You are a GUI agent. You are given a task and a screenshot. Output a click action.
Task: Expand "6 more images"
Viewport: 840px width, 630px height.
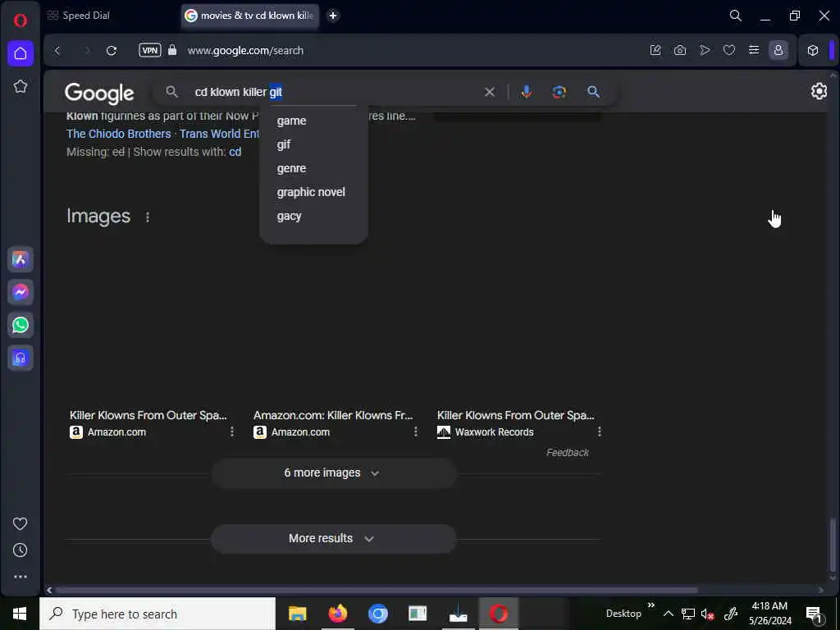[333, 473]
